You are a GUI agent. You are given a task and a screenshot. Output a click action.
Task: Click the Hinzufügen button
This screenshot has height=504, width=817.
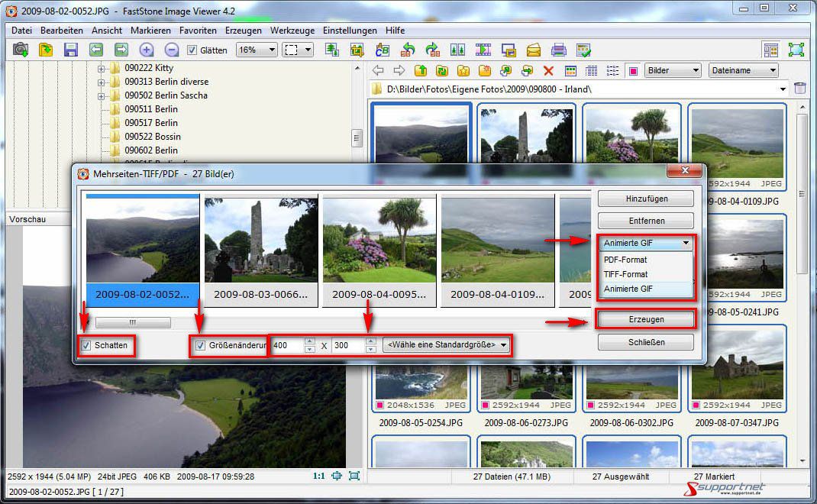coord(646,199)
